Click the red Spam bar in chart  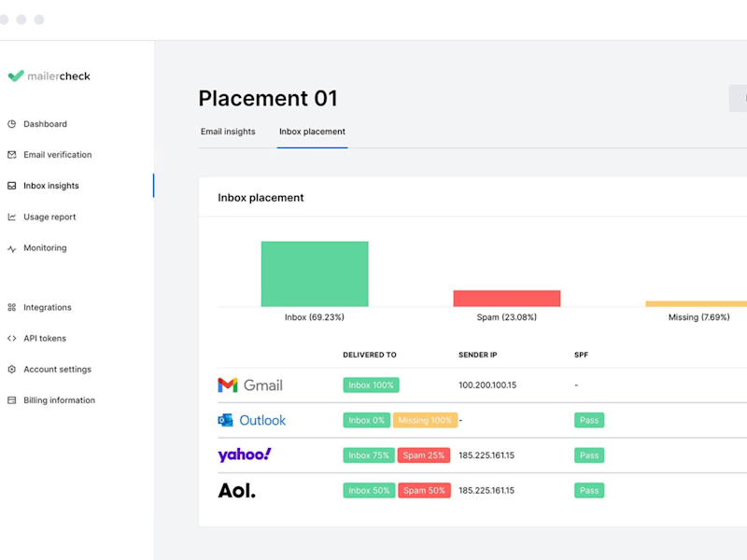click(507, 298)
